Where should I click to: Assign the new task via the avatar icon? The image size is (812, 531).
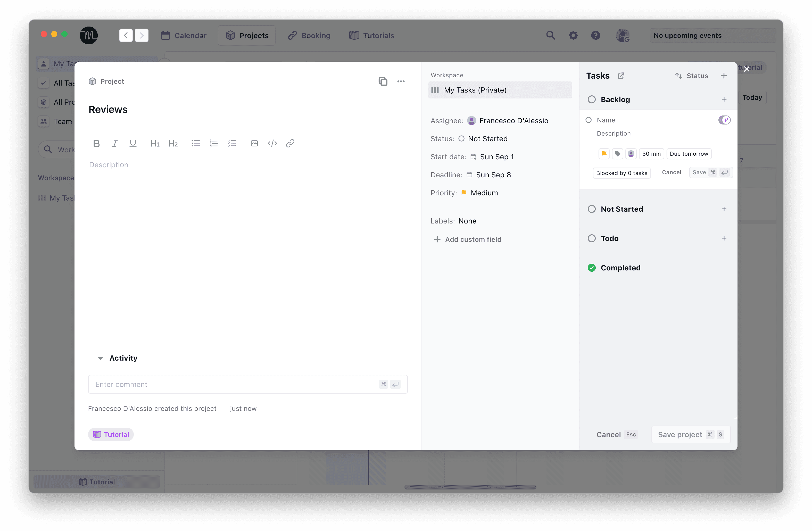pyautogui.click(x=631, y=154)
